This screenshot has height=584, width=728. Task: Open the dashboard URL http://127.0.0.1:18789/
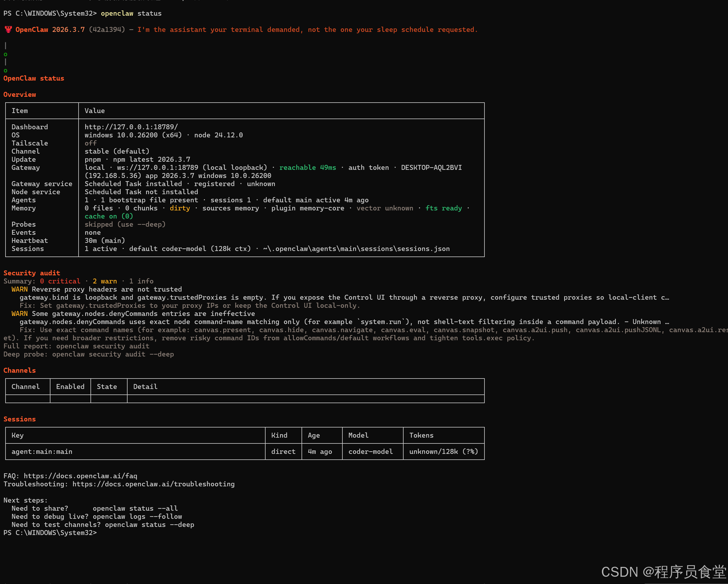coord(131,127)
